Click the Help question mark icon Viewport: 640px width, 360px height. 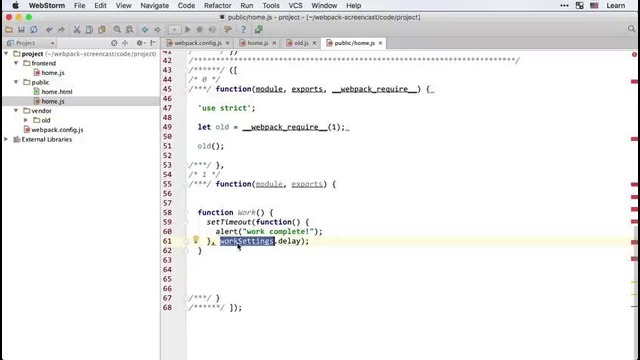(243, 30)
